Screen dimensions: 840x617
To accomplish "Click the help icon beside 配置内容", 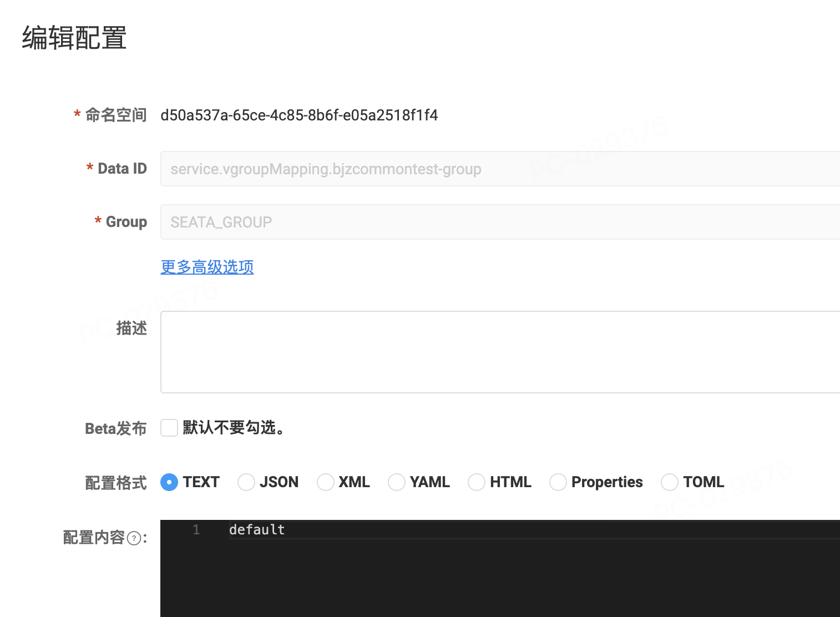I will click(134, 538).
